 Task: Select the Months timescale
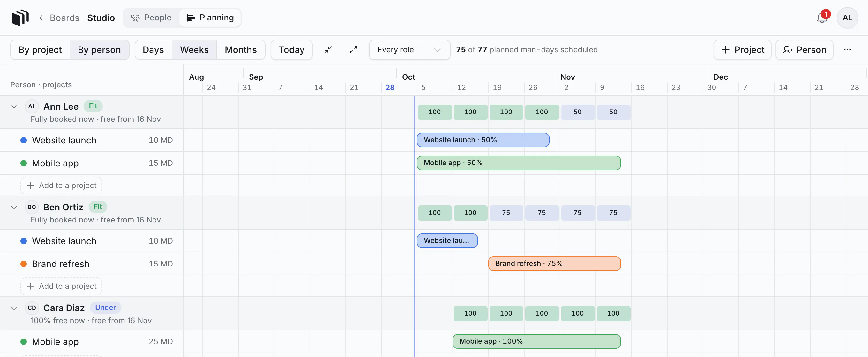(x=241, y=50)
